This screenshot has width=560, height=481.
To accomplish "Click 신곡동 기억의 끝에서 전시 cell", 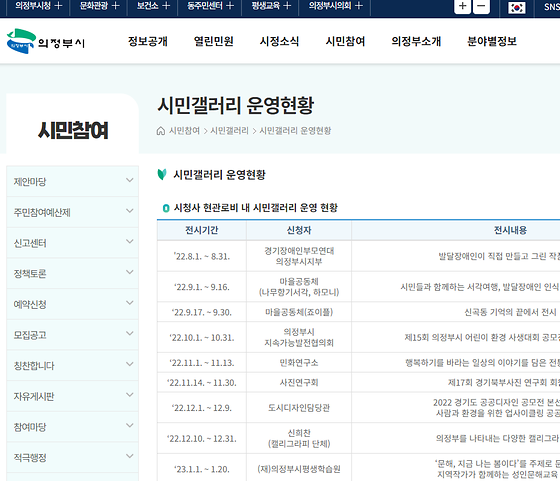I will tap(510, 312).
